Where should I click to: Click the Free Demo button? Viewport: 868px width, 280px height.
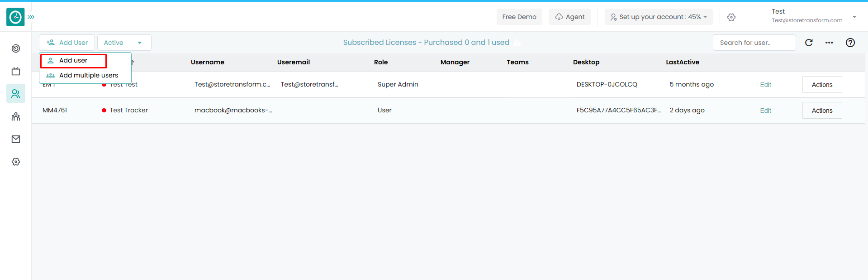[x=519, y=17]
